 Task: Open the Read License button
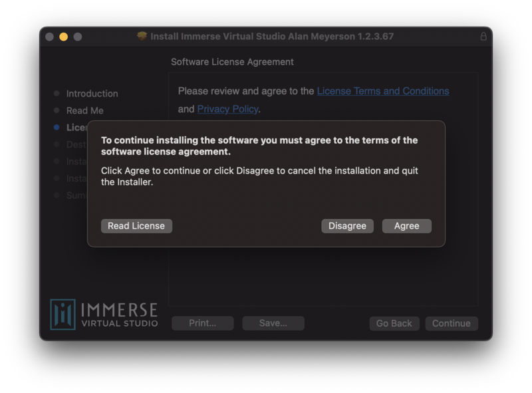[136, 226]
